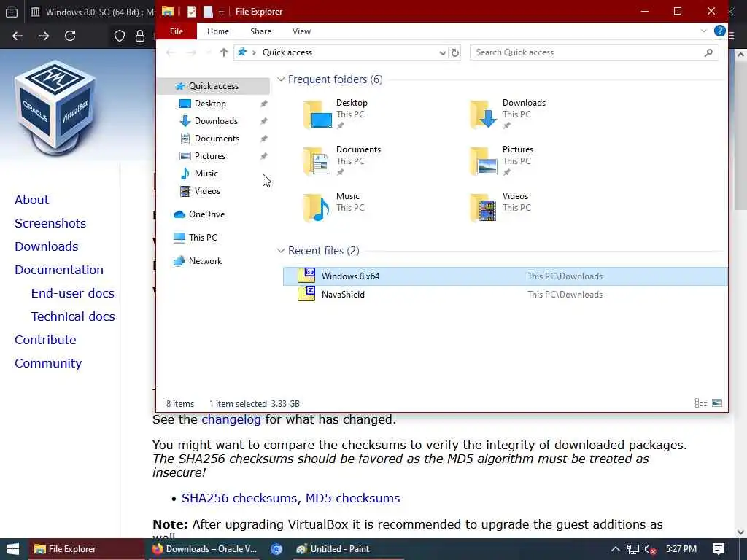Click the browser forward arrow
Image resolution: width=747 pixels, height=560 pixels.
point(44,36)
